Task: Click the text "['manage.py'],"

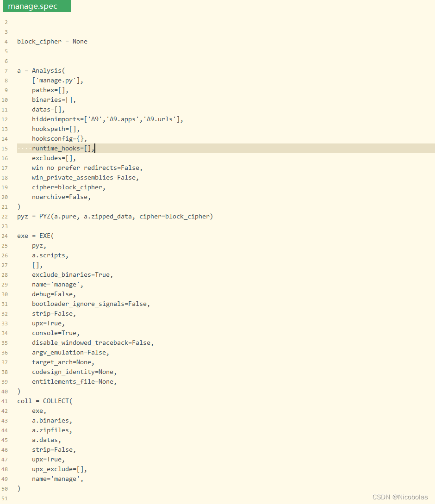Action: point(57,81)
